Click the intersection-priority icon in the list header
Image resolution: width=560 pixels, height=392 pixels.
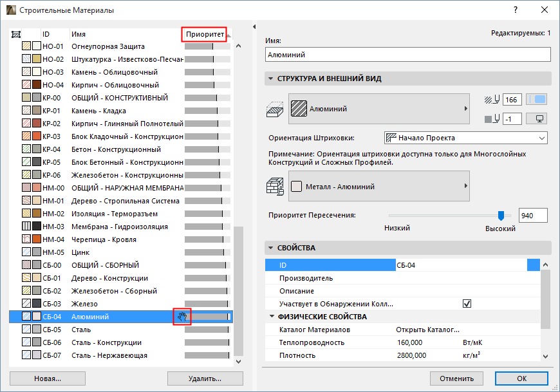[x=15, y=34]
